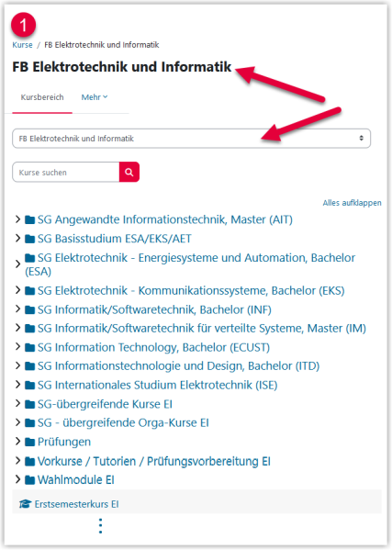Open SG Informatik/Softwaretechnik, Bachelor (INF) link
392x550 pixels.
pos(154,309)
